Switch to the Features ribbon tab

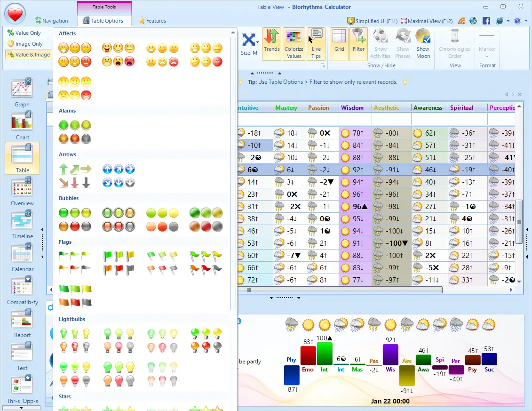point(152,21)
